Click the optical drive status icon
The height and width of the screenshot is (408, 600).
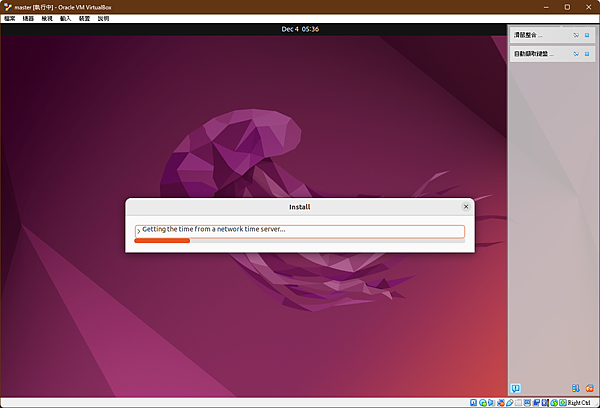[483, 403]
